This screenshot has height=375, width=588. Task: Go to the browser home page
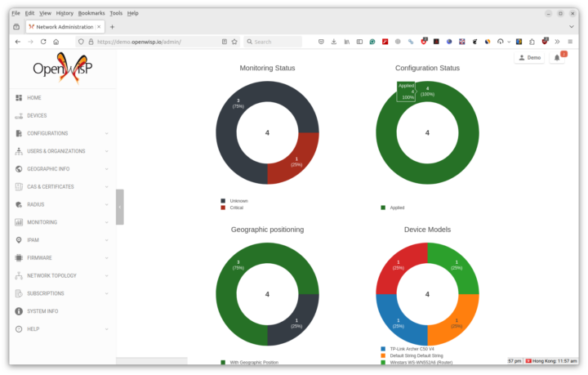click(x=56, y=42)
